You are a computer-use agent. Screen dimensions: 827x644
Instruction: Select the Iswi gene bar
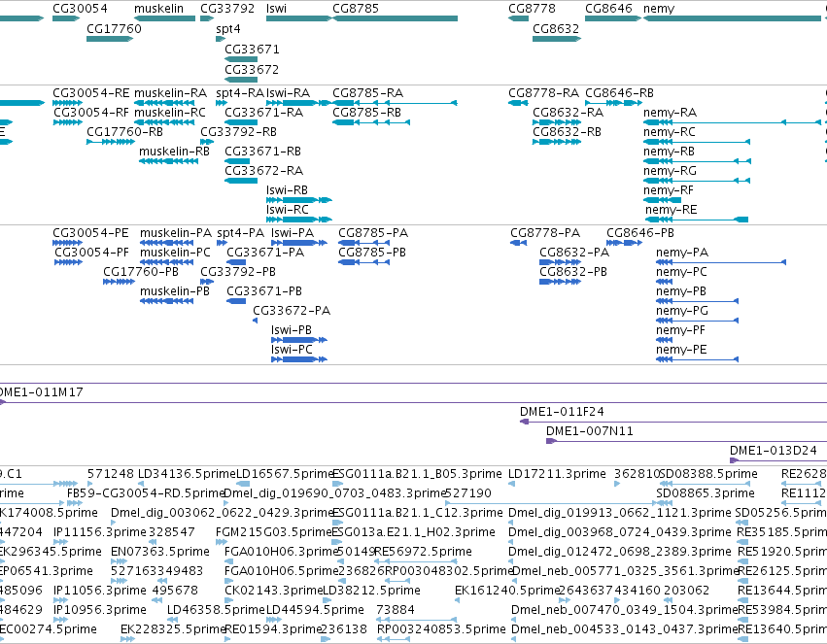pos(299,18)
